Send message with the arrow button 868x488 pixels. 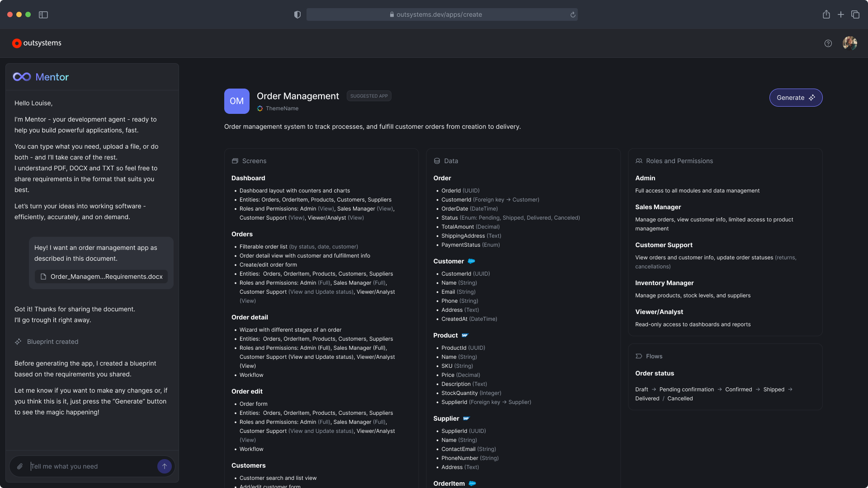[165, 466]
